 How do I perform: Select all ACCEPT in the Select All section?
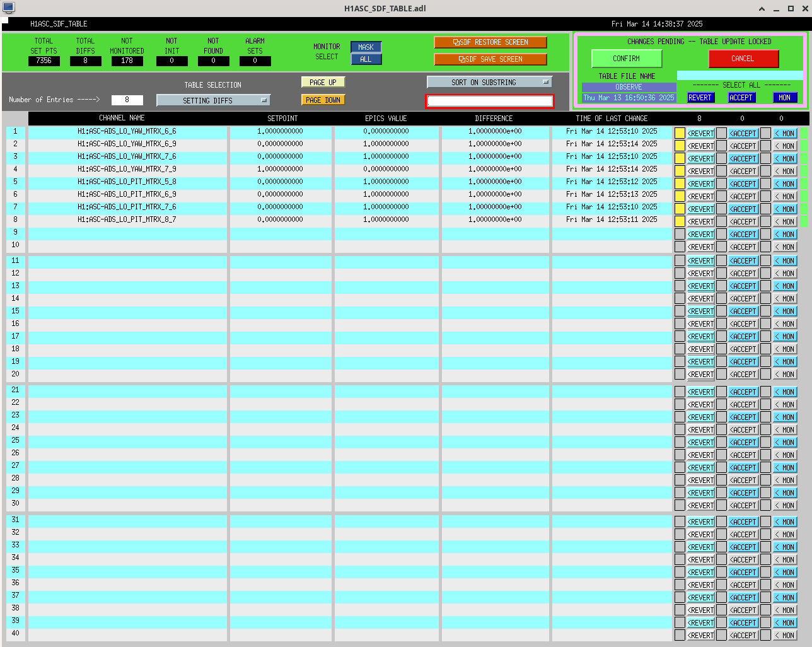(x=741, y=98)
